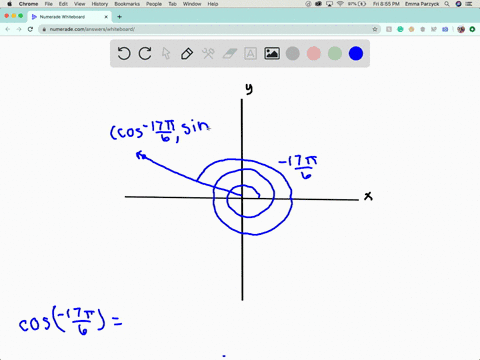Select the text box tool

250,53
